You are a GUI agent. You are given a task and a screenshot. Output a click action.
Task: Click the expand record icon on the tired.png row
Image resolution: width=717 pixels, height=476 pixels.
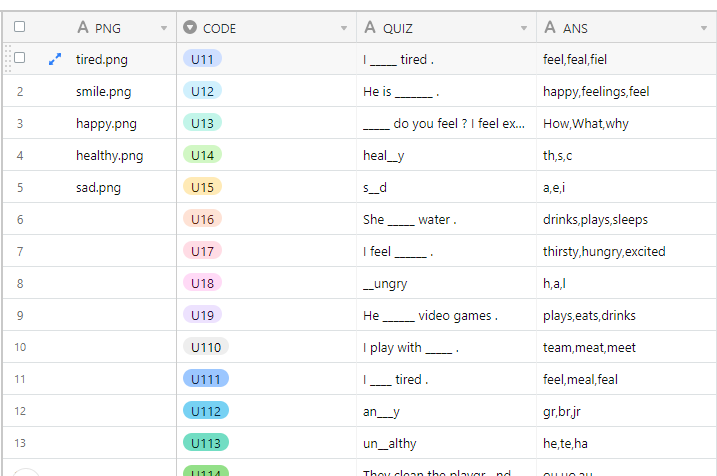click(55, 59)
